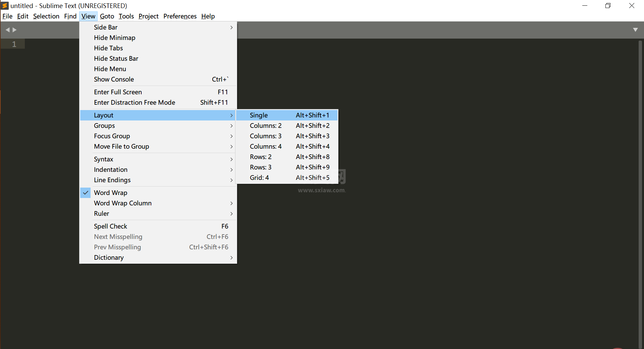
Task: Choose Hide Minimap
Action: pyautogui.click(x=158, y=38)
